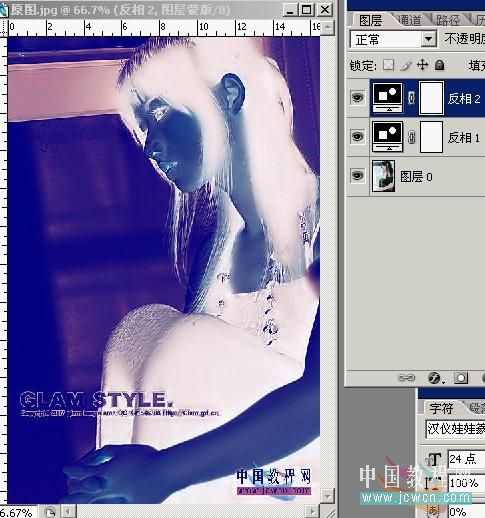The width and height of the screenshot is (485, 518).
Task: Click the link chain between 反相 1 and mask
Action: (411, 137)
